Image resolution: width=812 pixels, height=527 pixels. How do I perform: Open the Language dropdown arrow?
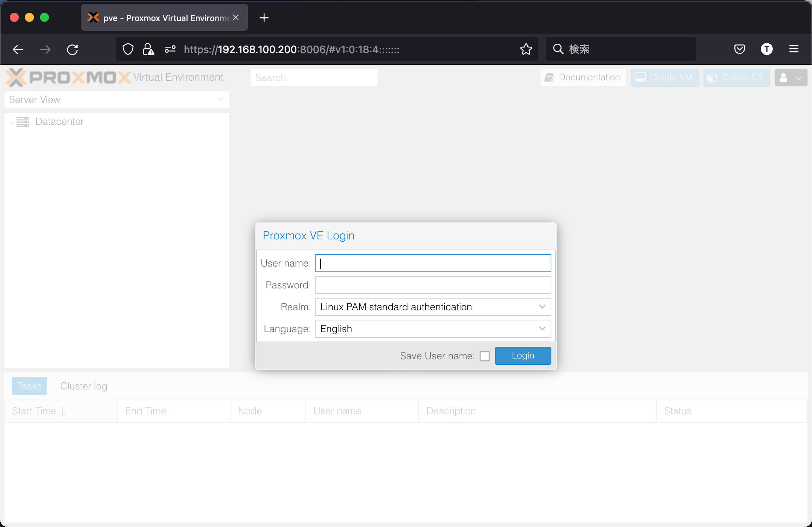coord(542,329)
